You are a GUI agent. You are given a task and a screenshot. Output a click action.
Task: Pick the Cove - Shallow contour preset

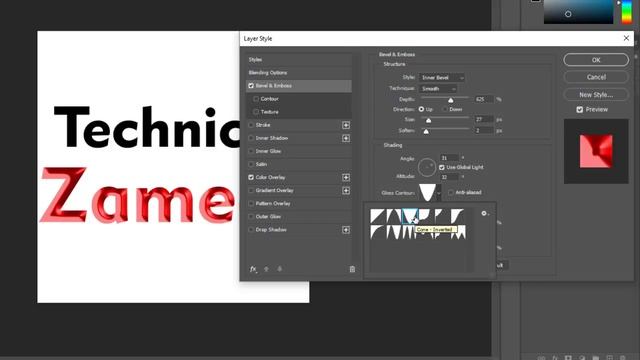point(443,216)
